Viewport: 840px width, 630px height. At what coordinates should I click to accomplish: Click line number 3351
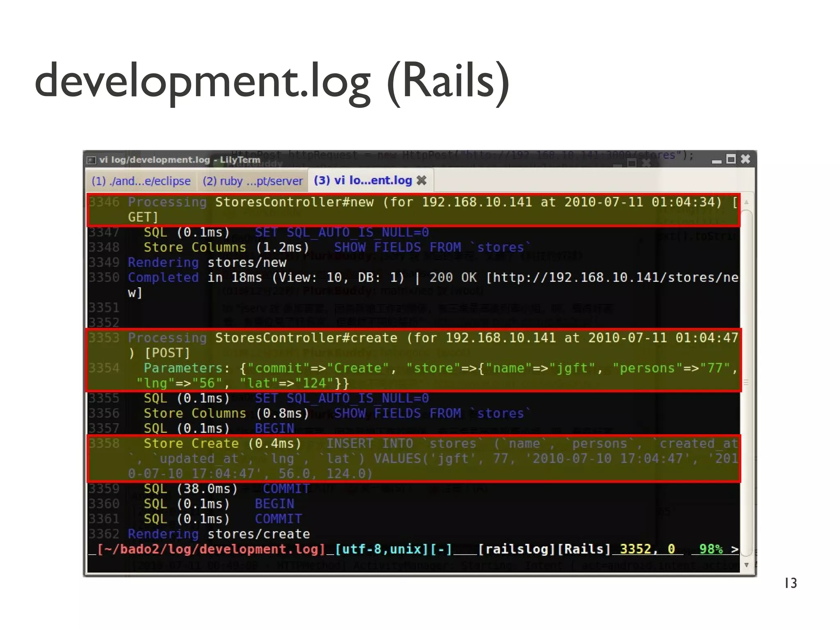(x=104, y=308)
